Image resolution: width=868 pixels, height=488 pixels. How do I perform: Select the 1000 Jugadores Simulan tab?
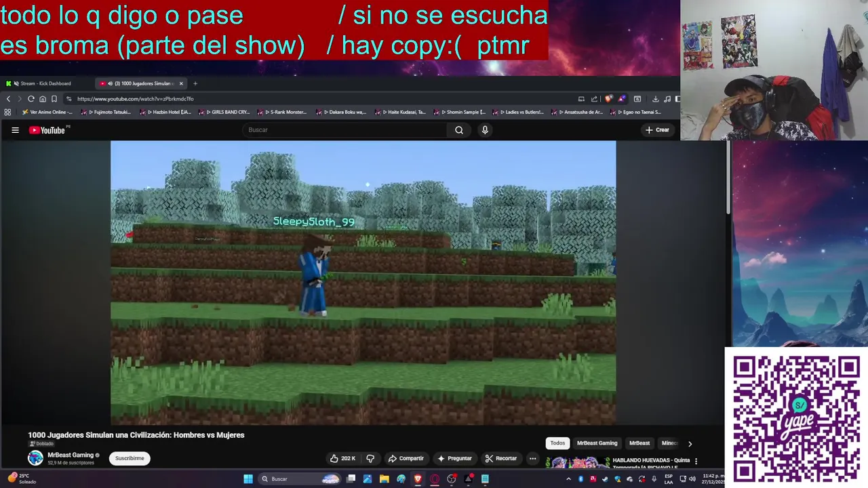pos(136,83)
